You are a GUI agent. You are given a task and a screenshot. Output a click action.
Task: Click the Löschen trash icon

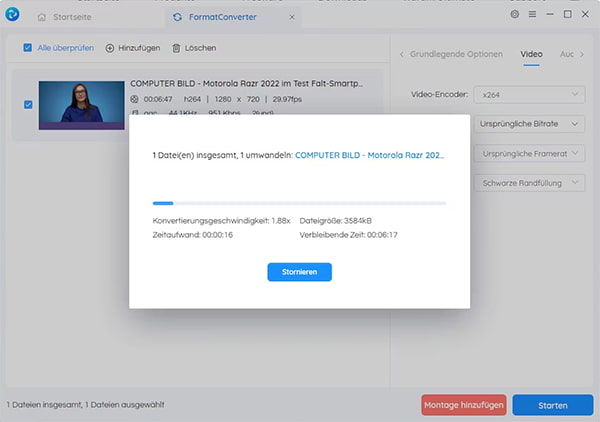coord(176,48)
